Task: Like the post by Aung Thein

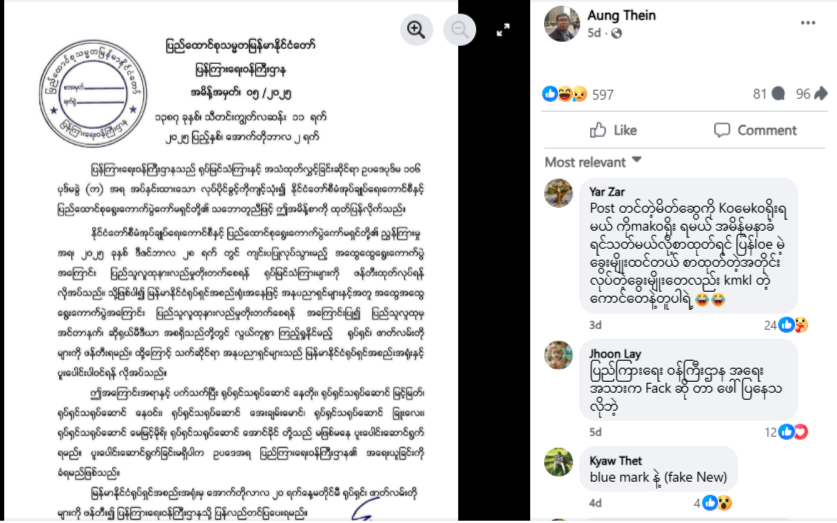Action: (613, 130)
